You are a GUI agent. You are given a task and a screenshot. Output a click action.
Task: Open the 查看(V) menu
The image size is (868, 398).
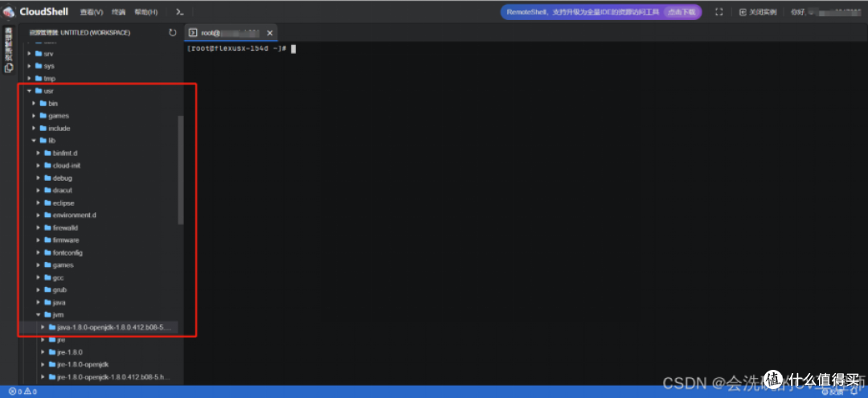[x=92, y=11]
